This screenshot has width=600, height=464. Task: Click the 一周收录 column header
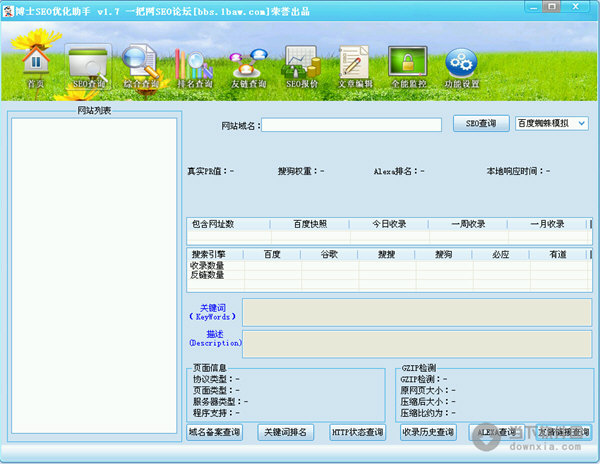pyautogui.click(x=468, y=224)
